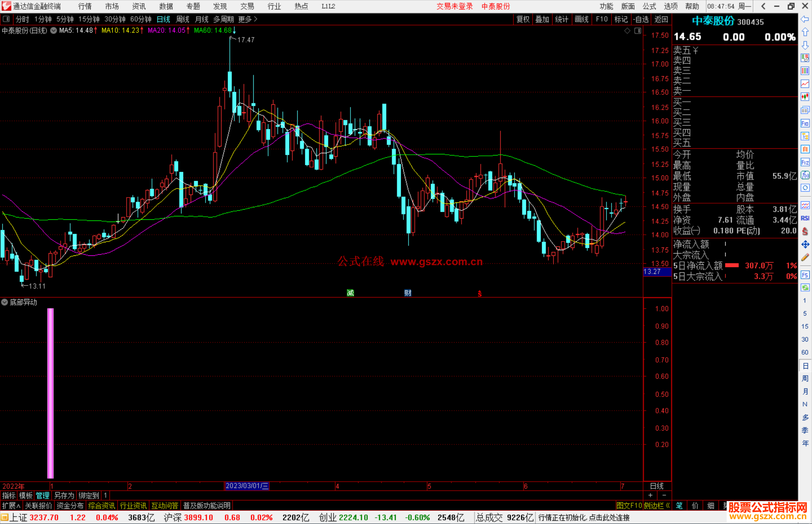Viewport: 812px width, 524px height.
Task: Click the green refresh icon in sidebar
Action: 805,288
